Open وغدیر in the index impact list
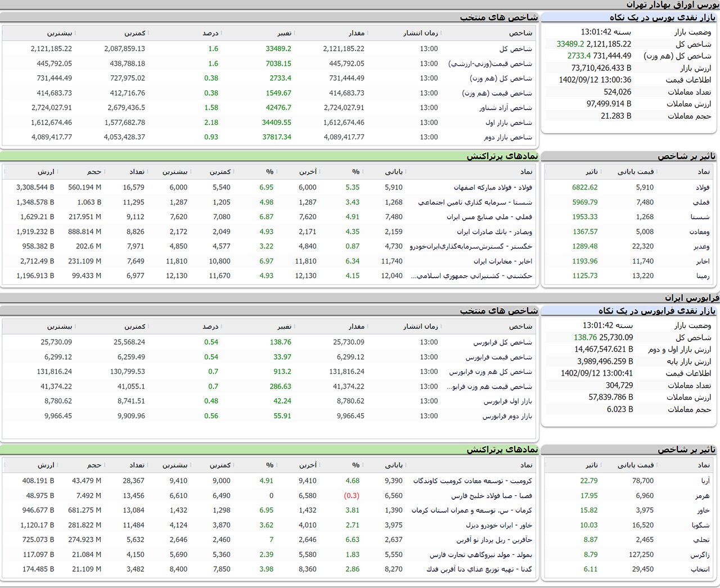The image size is (720, 588). point(701,247)
